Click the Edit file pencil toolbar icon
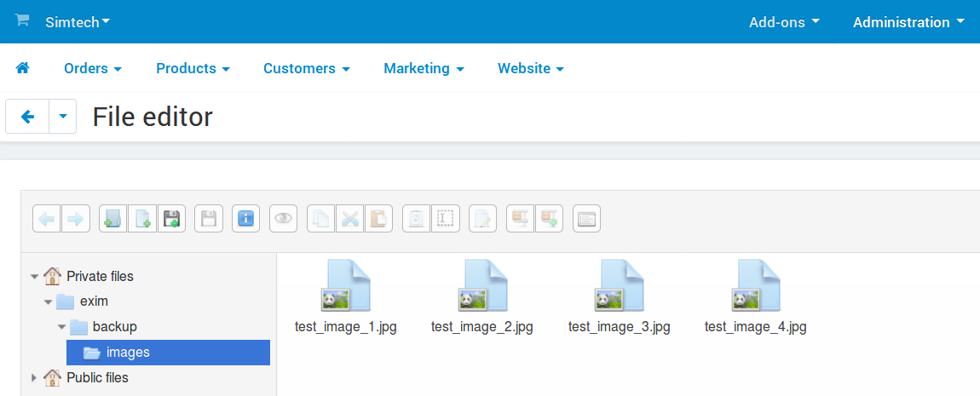The image size is (980, 396). (x=482, y=219)
